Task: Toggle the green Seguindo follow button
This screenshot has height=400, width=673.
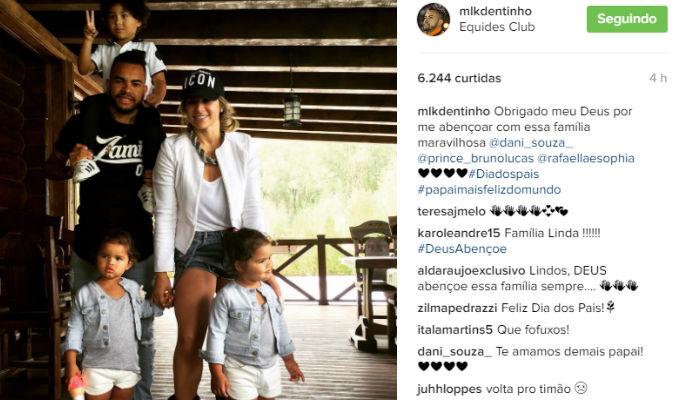Action: point(627,19)
